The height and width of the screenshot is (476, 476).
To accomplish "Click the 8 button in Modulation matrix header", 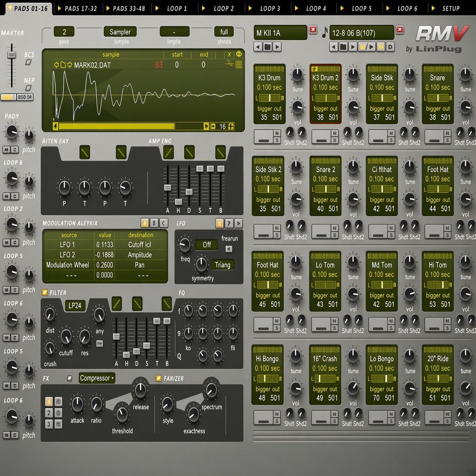I will [154, 223].
